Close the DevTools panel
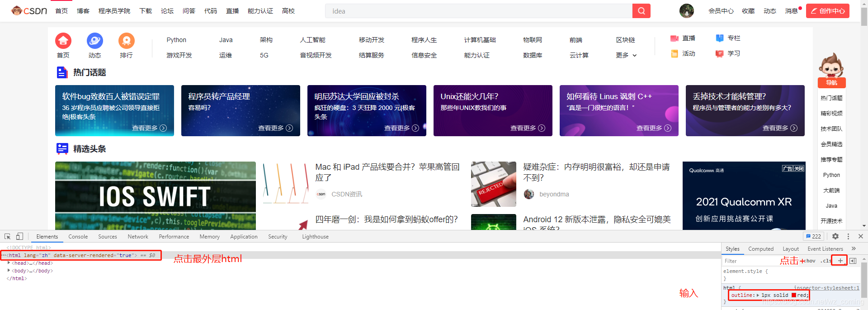 pos(861,236)
